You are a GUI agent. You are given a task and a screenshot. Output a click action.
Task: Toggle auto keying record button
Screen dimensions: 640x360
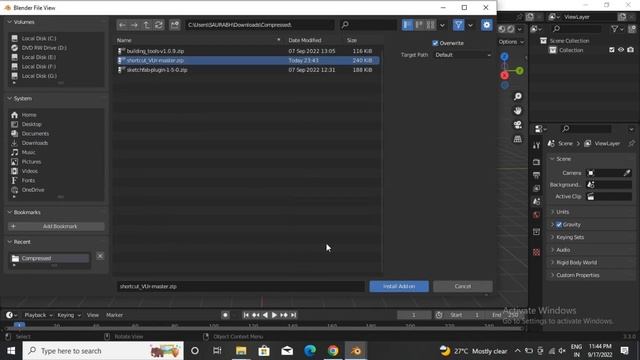(x=225, y=315)
